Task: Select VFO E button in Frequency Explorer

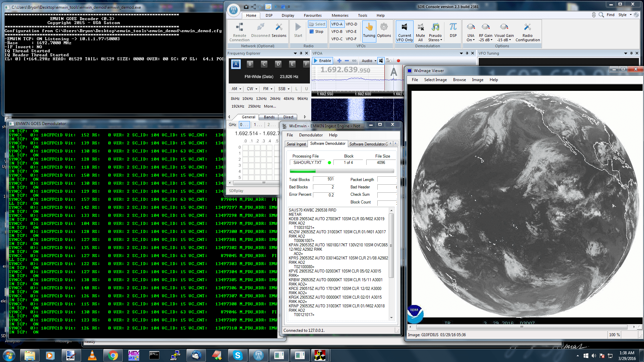Action: click(x=292, y=64)
